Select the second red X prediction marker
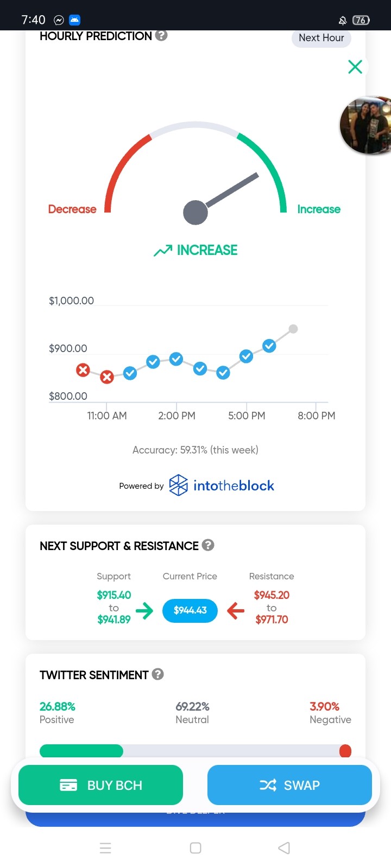Viewport: 391px width, 868px height. click(x=107, y=376)
